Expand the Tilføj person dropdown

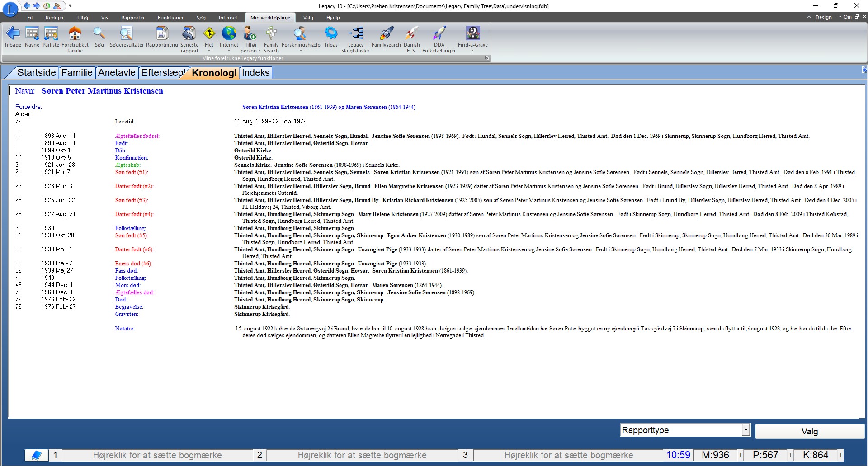point(259,51)
